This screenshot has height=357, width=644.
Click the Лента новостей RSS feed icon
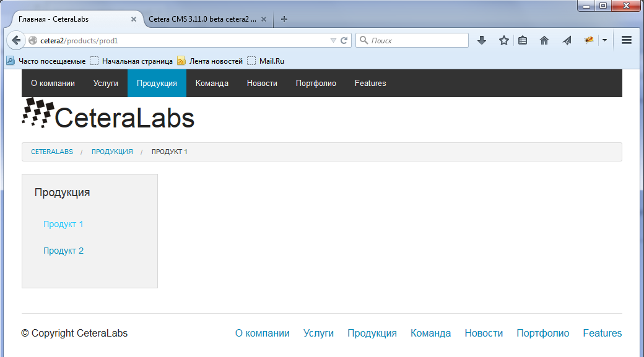tap(181, 61)
